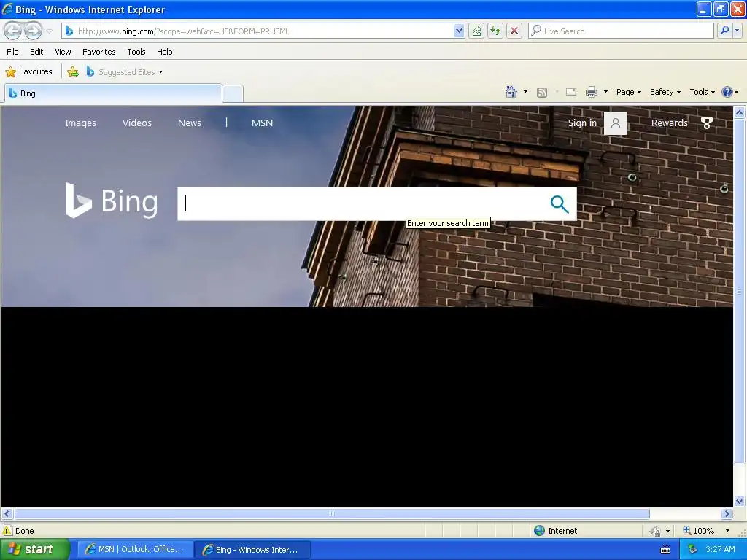
Task: Click the Rewards trophy icon
Action: pos(707,123)
